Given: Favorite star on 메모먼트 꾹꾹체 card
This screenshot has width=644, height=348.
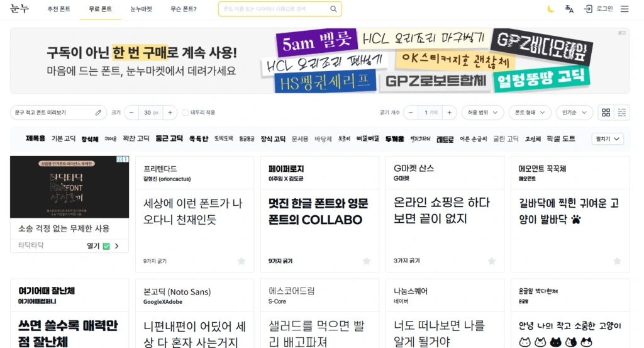Looking at the screenshot, I should 617,261.
